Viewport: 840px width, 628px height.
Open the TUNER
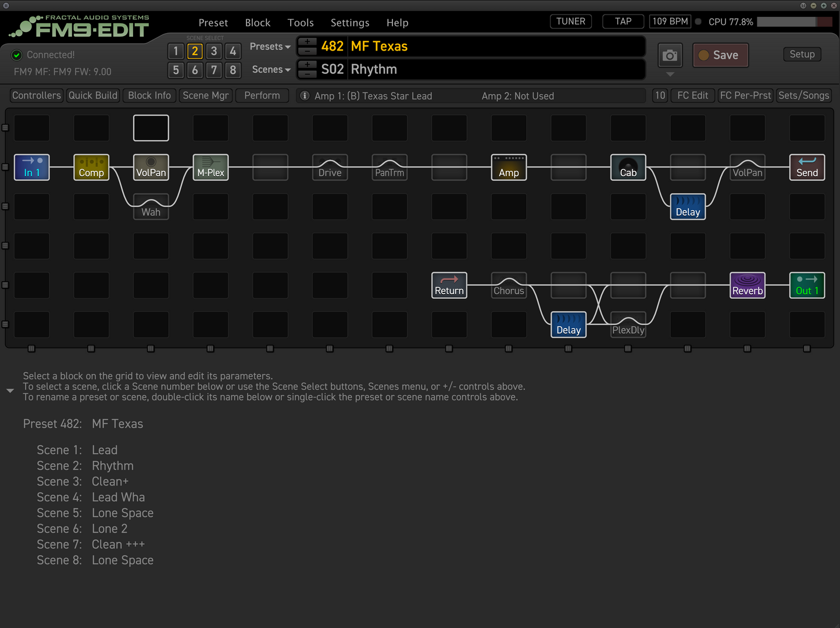[x=570, y=22]
